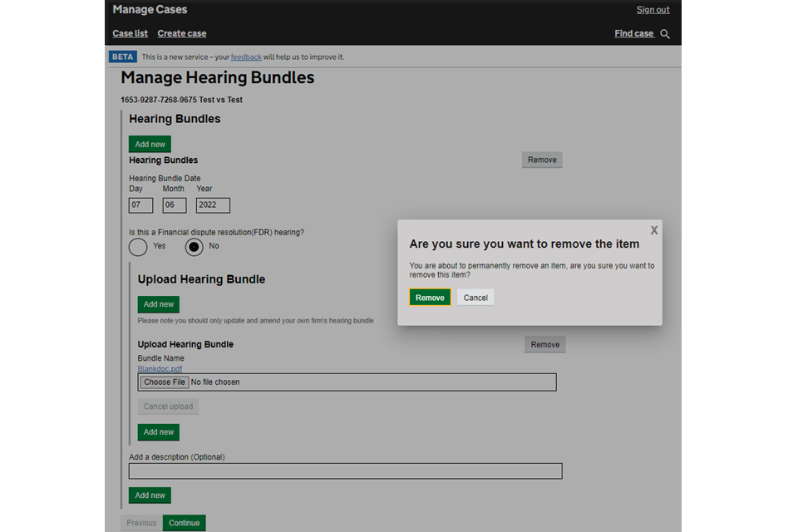Click the Year input field
The height and width of the screenshot is (532, 798).
[213, 205]
